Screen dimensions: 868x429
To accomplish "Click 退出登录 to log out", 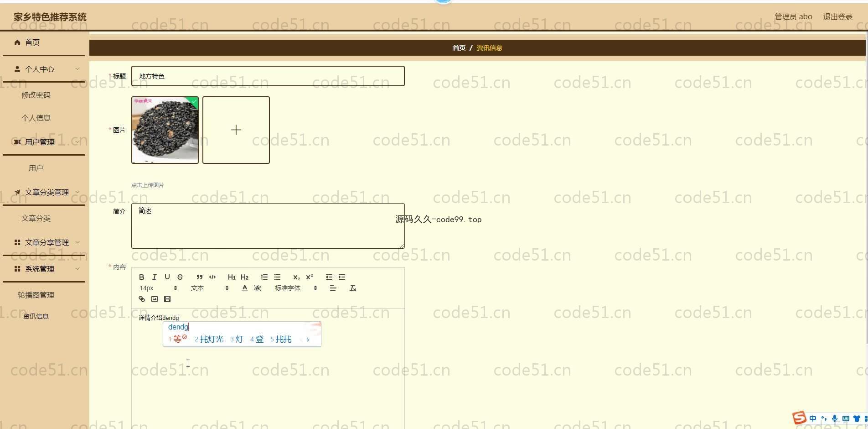I will pos(837,17).
